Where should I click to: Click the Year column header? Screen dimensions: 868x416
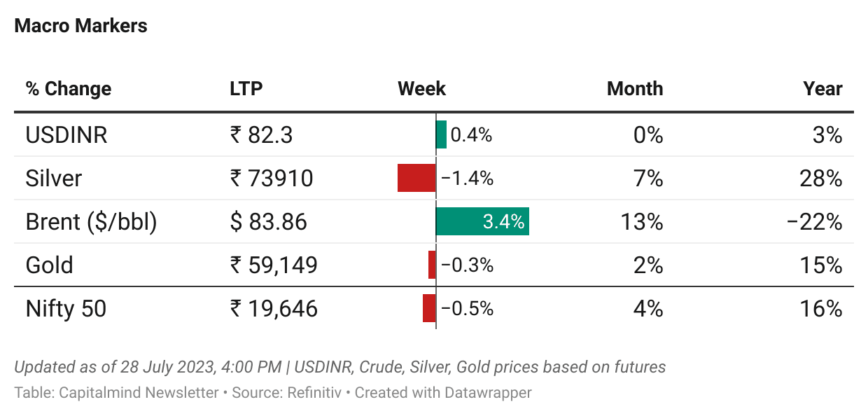click(822, 89)
